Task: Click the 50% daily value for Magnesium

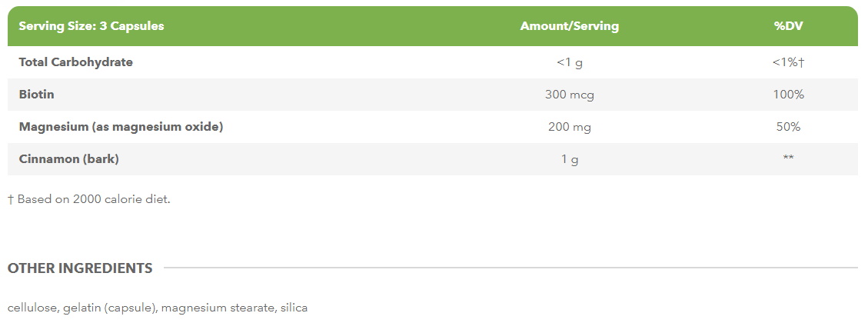Action: point(788,127)
